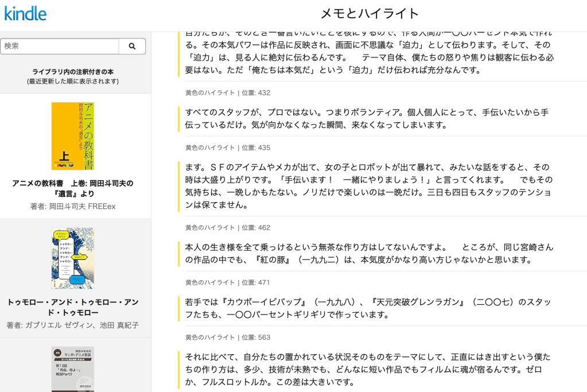Click the magnifying glass search icon
The height and width of the screenshot is (392, 587).
tap(131, 46)
